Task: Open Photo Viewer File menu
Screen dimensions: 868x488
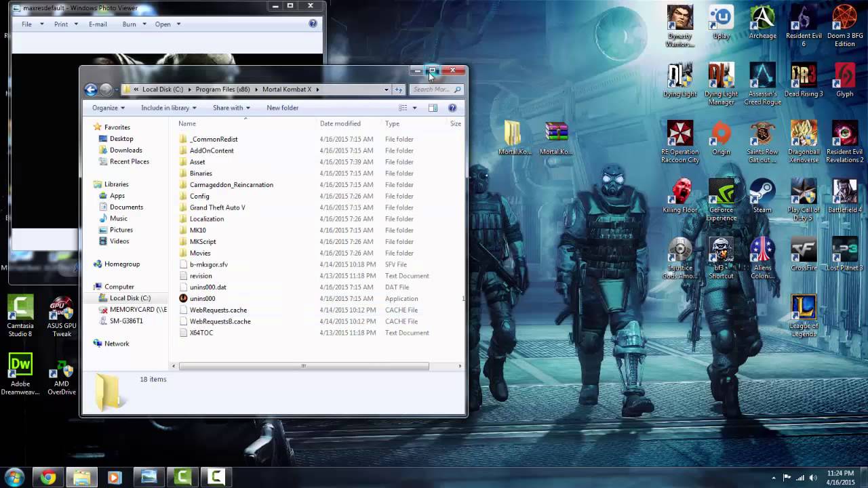Action: (26, 24)
